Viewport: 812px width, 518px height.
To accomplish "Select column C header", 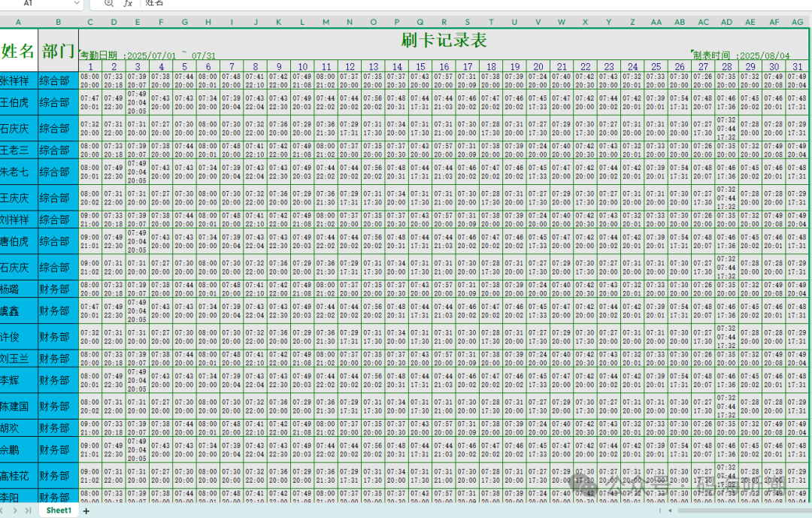I will tap(90, 23).
